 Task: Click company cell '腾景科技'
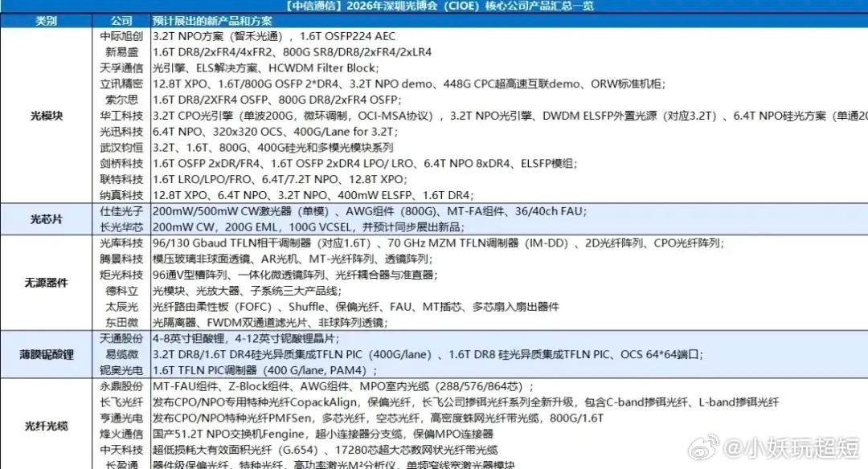[121, 259]
